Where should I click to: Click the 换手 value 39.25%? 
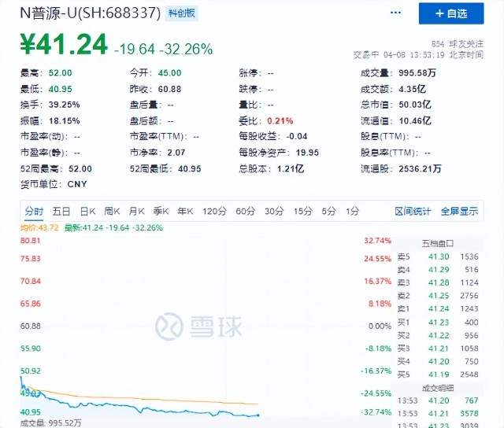coord(64,105)
